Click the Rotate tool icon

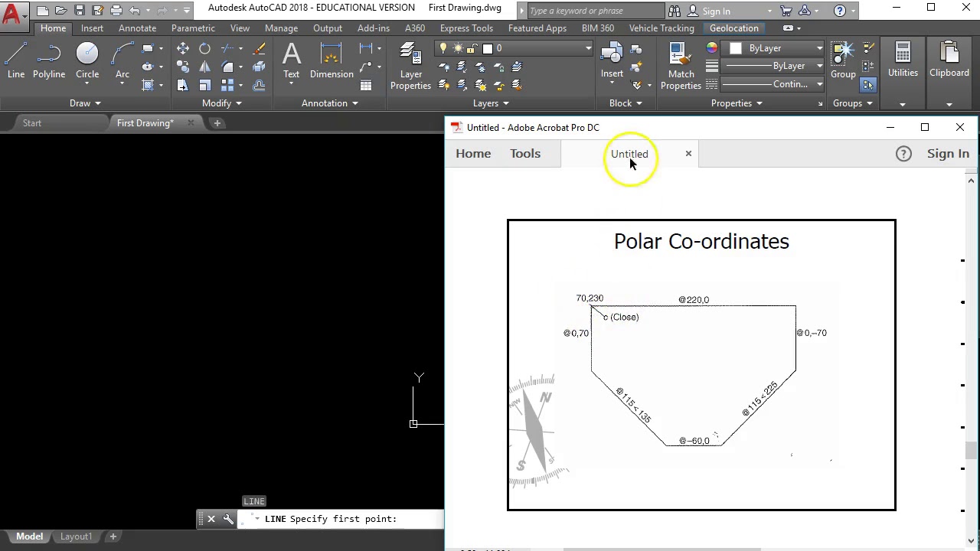(204, 48)
